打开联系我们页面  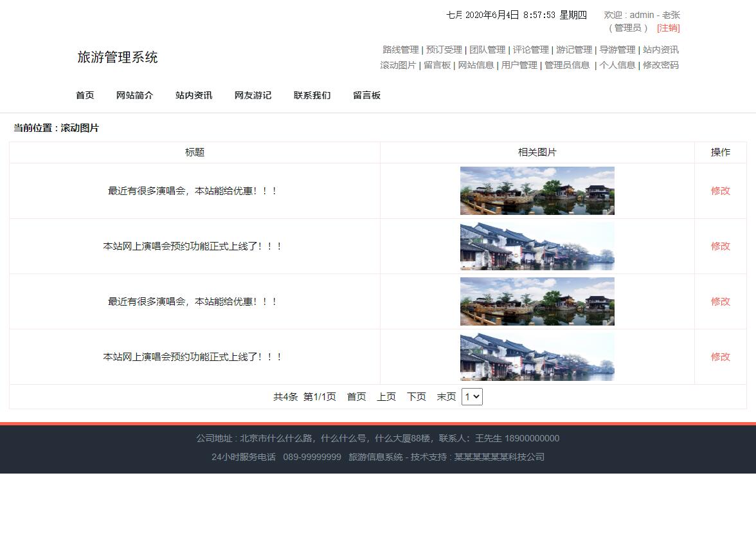[312, 95]
